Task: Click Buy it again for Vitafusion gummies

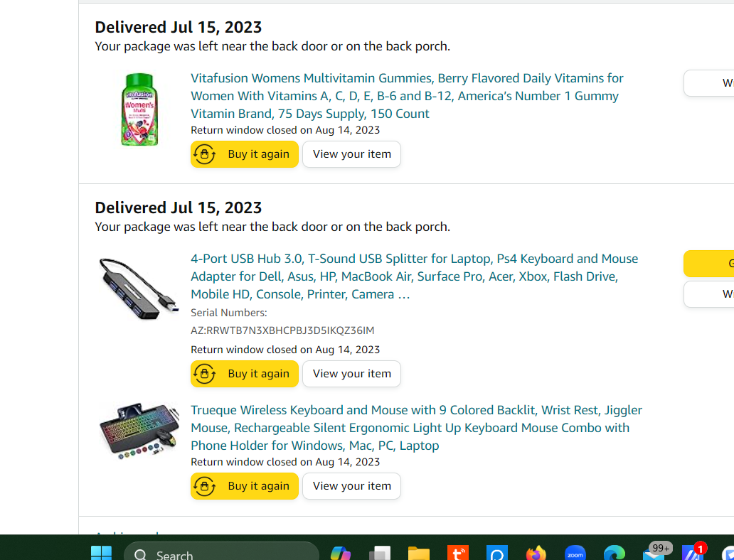Action: pyautogui.click(x=245, y=154)
